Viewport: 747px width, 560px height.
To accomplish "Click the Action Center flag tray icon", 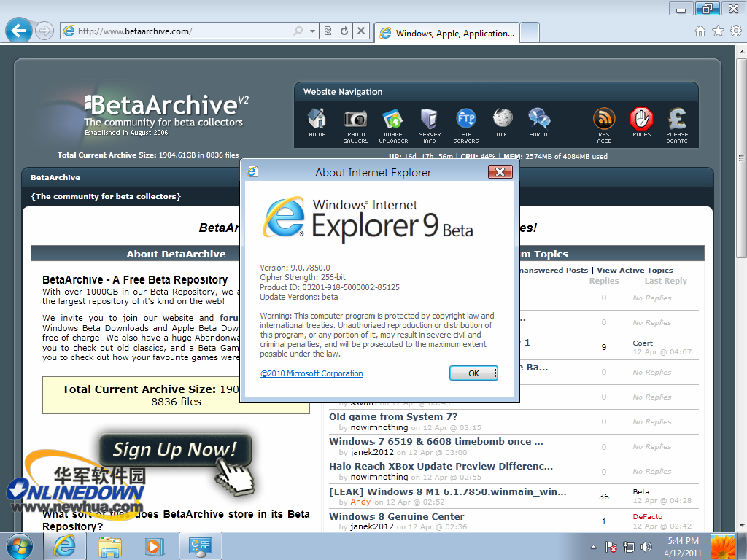I will point(611,547).
